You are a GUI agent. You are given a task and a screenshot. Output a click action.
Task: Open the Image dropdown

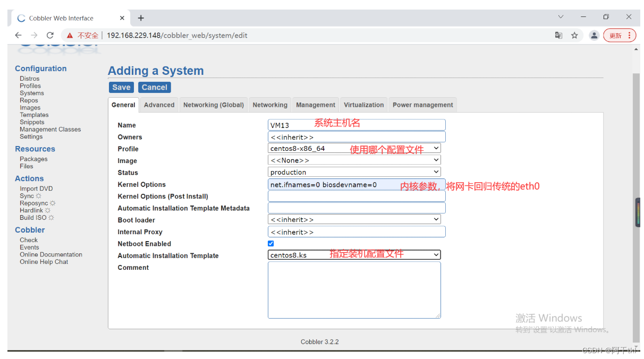click(x=354, y=160)
